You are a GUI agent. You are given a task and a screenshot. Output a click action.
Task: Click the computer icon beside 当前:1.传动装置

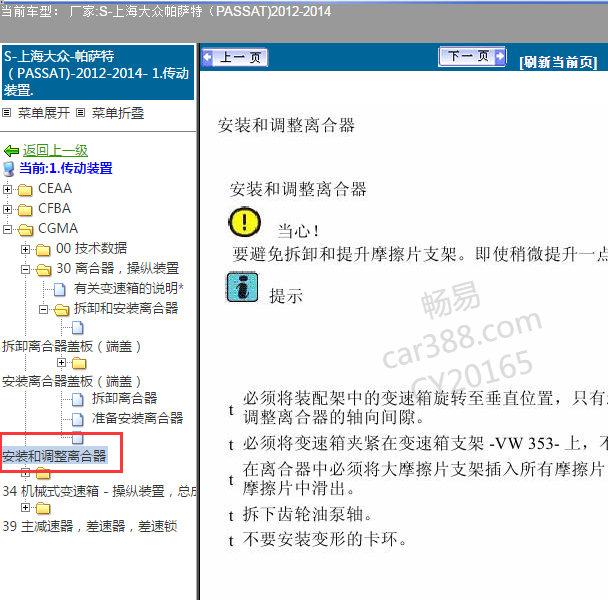9,169
